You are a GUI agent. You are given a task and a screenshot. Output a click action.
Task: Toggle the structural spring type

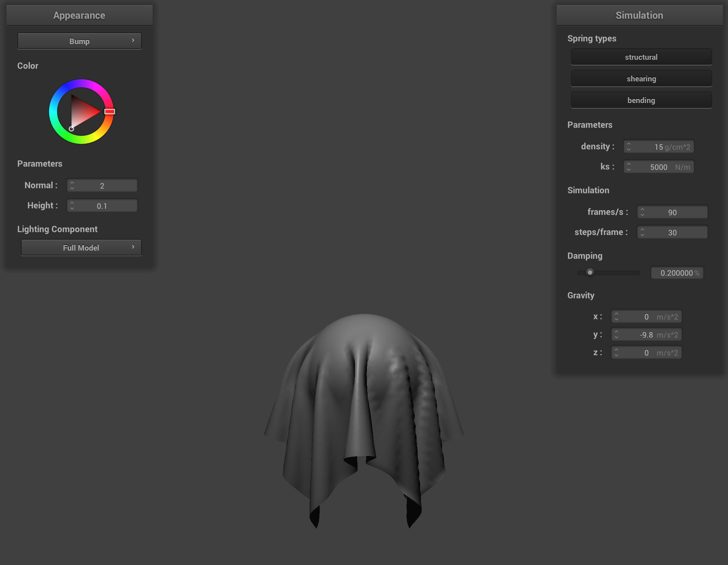(641, 57)
